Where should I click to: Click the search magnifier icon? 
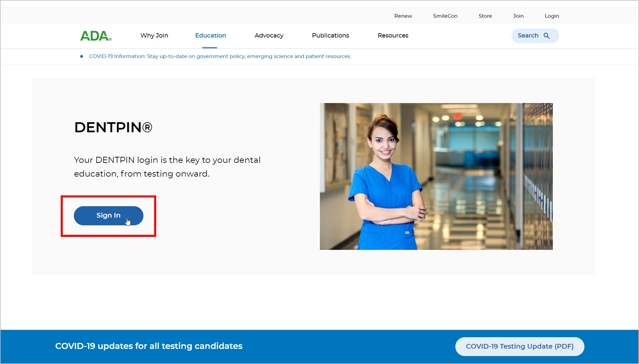(546, 36)
